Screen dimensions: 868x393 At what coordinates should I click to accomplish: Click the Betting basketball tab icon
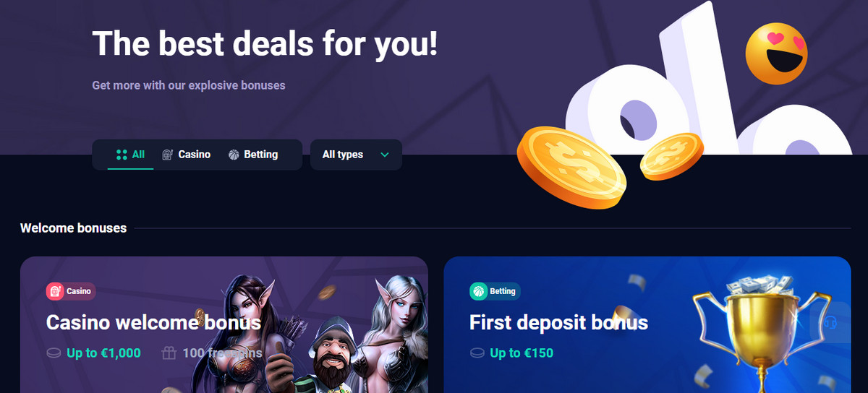point(234,155)
